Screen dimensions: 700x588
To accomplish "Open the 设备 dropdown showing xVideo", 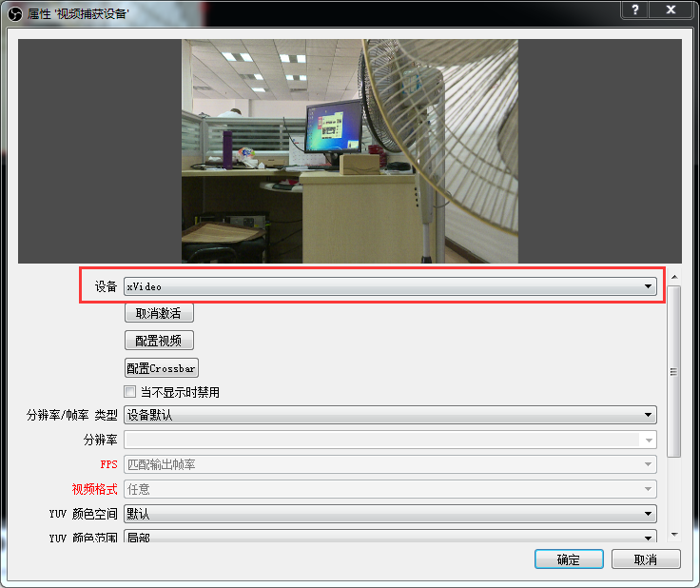I will (x=390, y=286).
